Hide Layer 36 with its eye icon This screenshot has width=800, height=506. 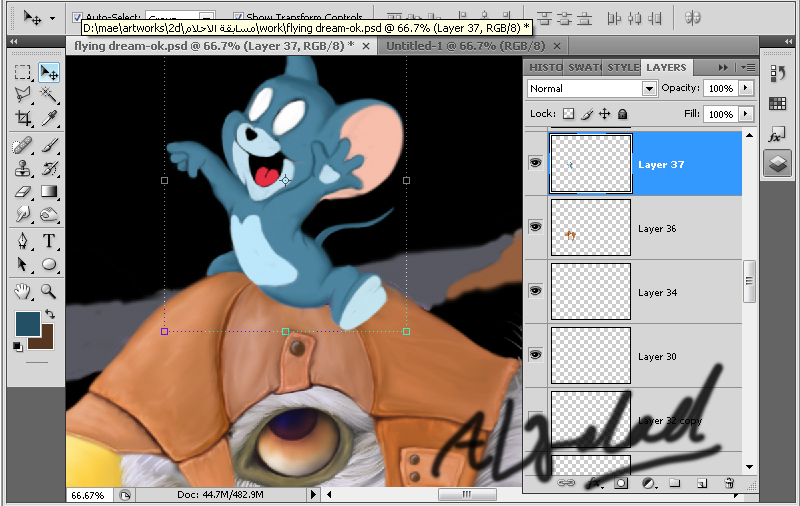535,226
